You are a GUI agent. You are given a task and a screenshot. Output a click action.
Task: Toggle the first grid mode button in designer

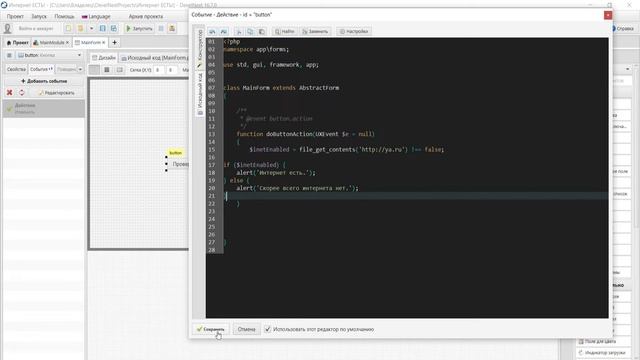(94, 70)
